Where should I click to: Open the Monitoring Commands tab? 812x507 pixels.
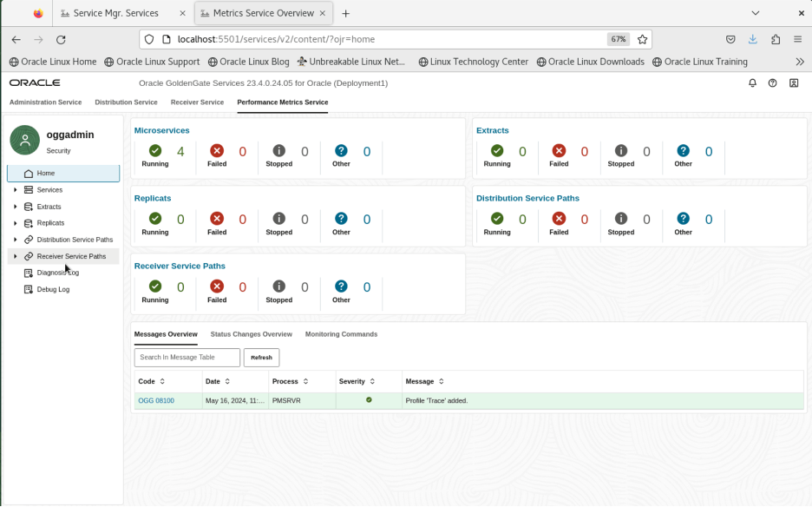pos(341,334)
